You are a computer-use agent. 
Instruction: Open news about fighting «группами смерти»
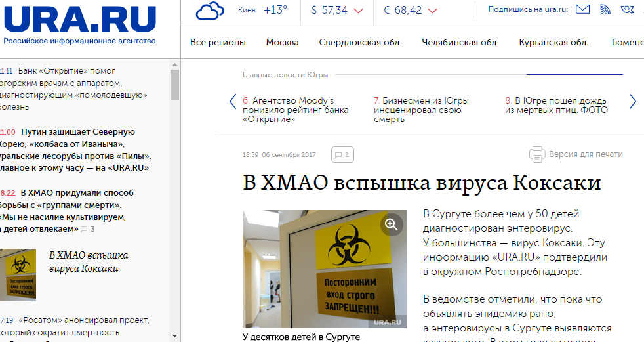[67, 211]
